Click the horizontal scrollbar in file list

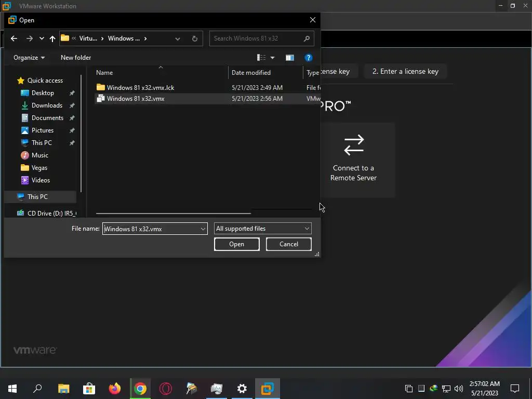coord(174,214)
